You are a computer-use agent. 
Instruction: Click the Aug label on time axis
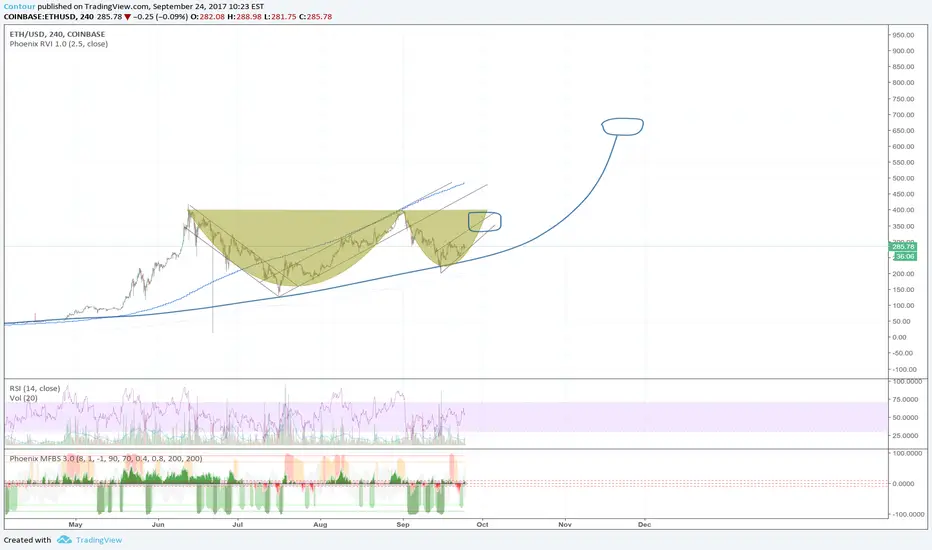(x=320, y=524)
